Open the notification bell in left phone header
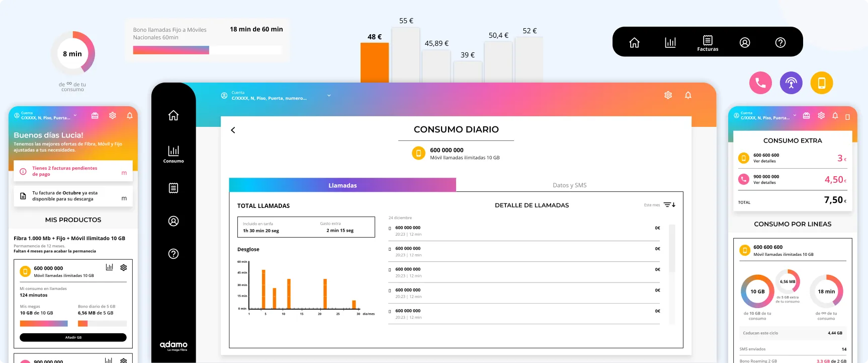This screenshot has height=363, width=868. (x=130, y=115)
